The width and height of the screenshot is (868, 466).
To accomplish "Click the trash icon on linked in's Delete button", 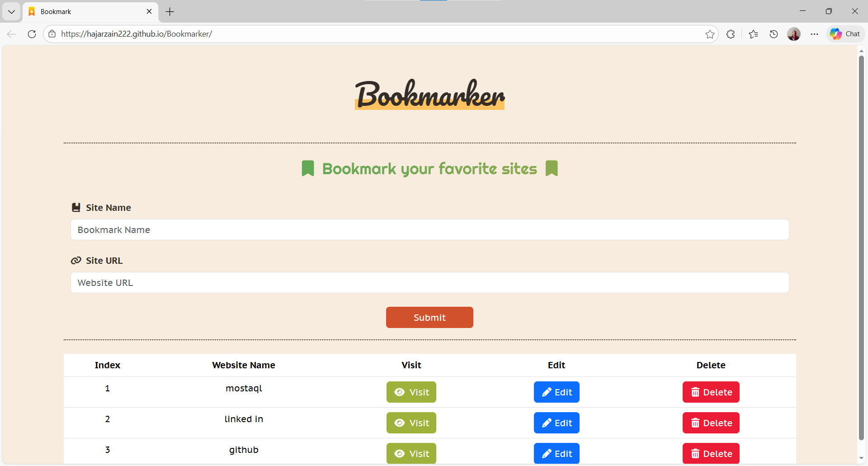I will click(x=696, y=423).
